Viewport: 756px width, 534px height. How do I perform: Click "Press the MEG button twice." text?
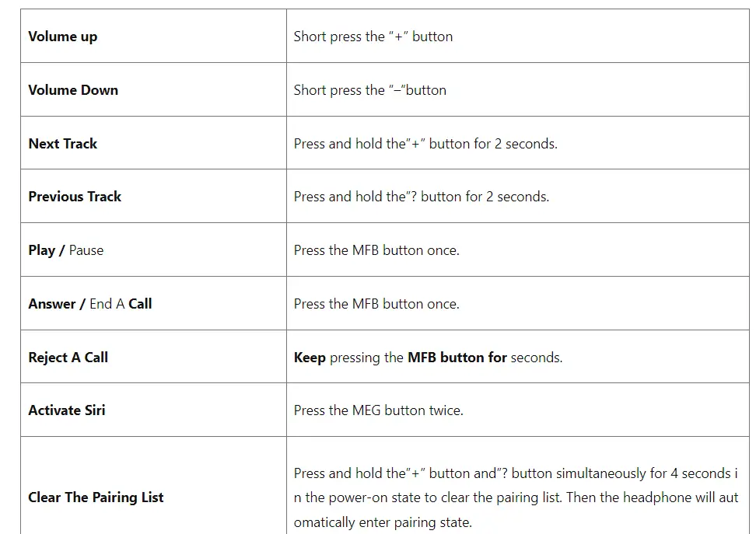point(378,410)
